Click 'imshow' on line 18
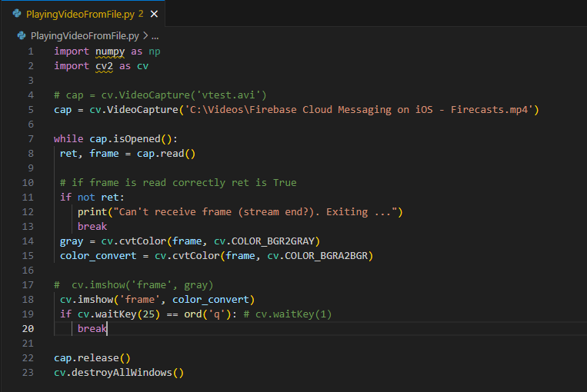 tap(95, 300)
